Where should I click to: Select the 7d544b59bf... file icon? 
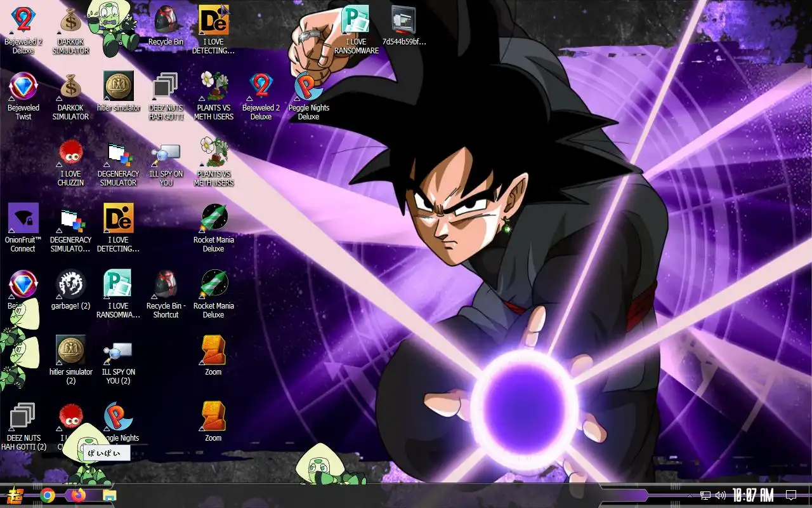[403, 21]
